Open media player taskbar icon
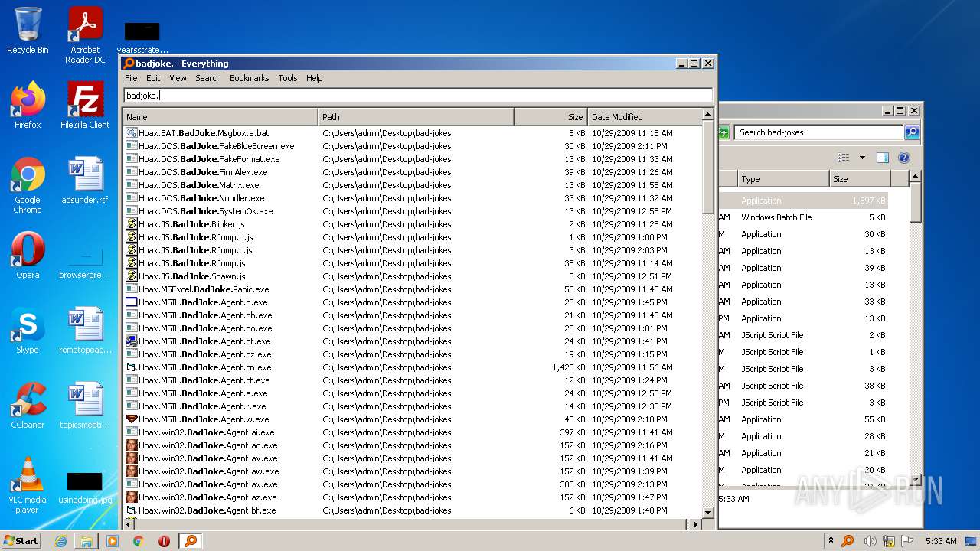This screenshot has width=980, height=551. [113, 541]
